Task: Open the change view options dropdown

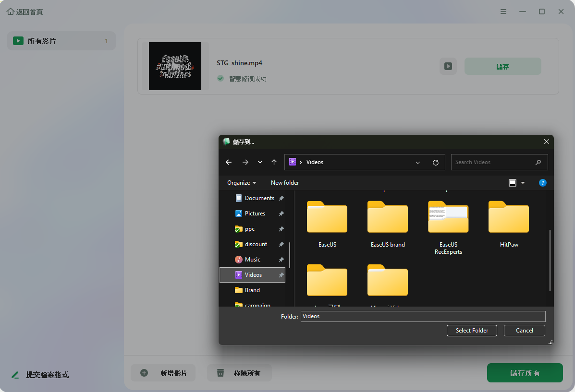Action: (523, 183)
